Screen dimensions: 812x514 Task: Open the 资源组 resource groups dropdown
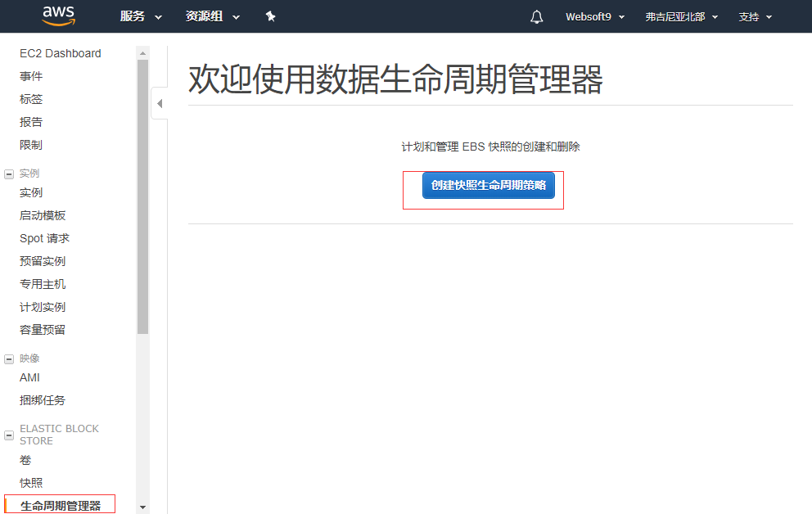point(212,16)
